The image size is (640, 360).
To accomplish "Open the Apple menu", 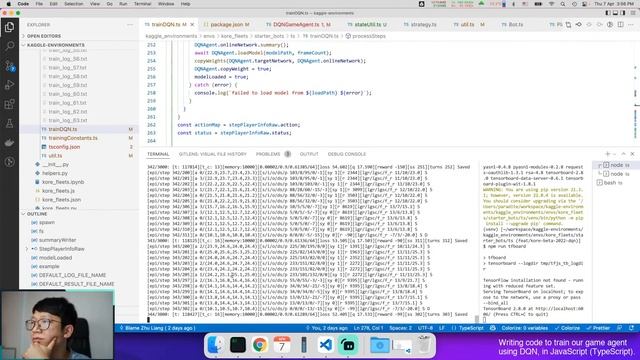I will point(9,4).
